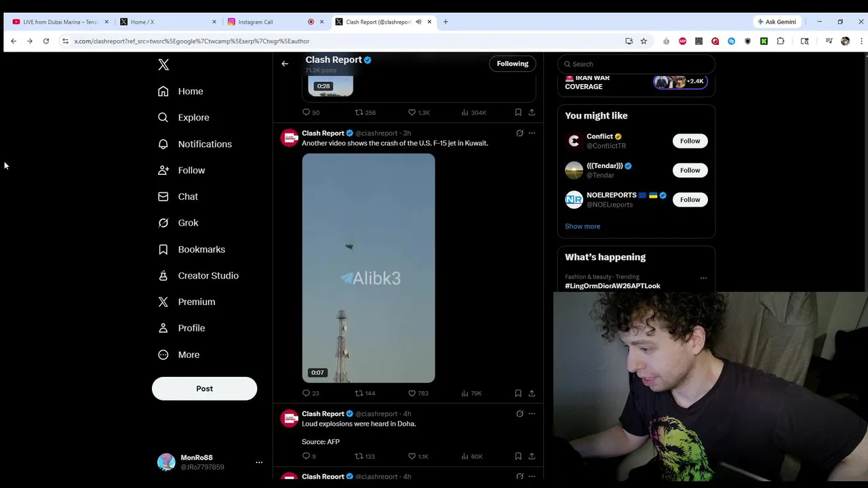Bookmark the Doha explosions post
Screen dimensions: 868x488
(x=518, y=456)
